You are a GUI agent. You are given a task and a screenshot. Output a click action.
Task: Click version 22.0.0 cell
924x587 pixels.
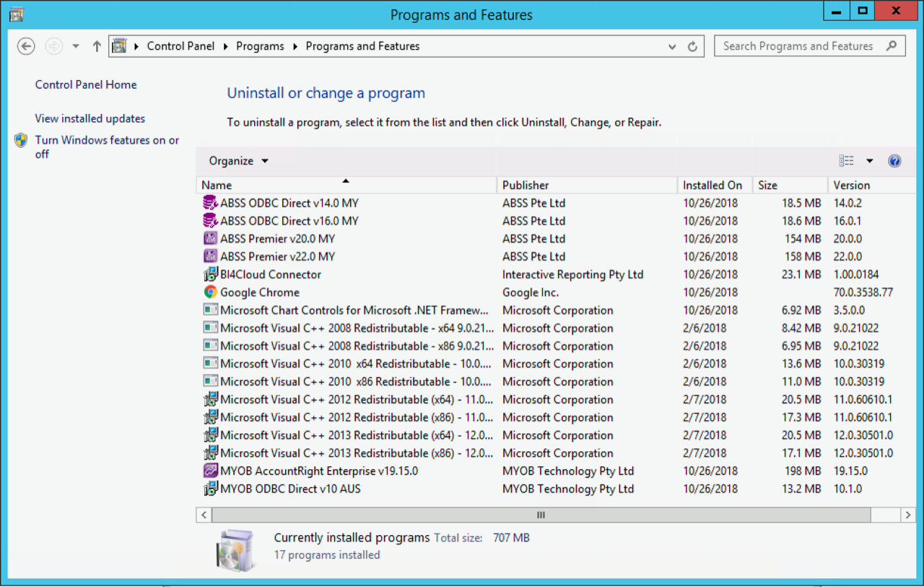[x=847, y=256]
